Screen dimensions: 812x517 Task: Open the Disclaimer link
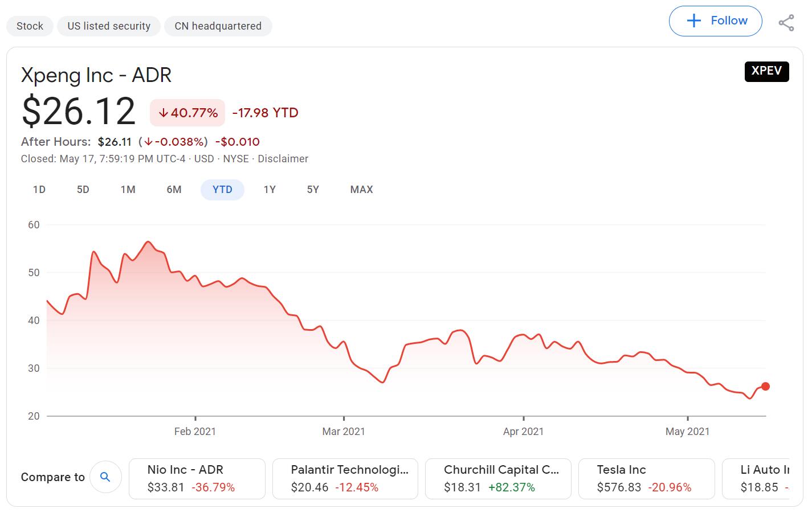coord(283,158)
